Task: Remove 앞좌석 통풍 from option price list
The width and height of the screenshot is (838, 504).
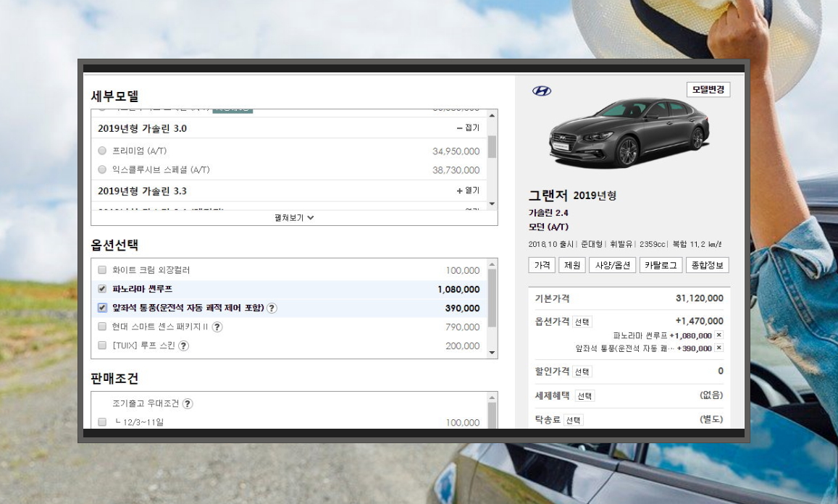Action: [718, 348]
